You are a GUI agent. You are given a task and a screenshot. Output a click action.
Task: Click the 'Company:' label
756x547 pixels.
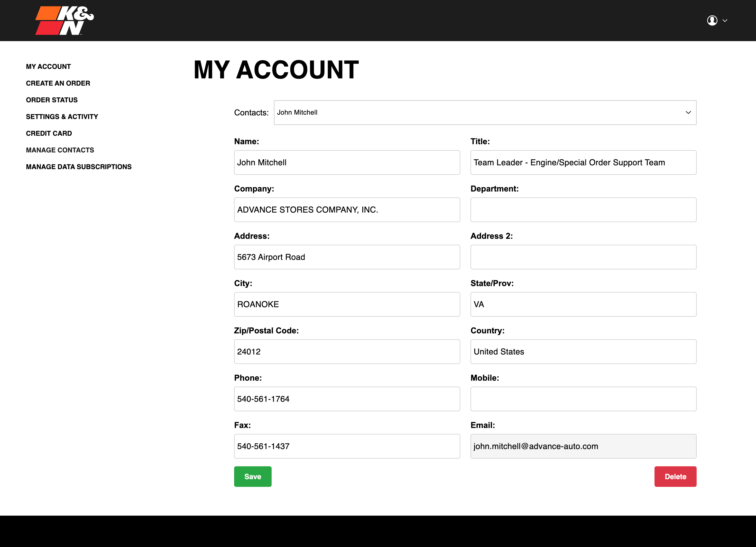[x=254, y=189]
